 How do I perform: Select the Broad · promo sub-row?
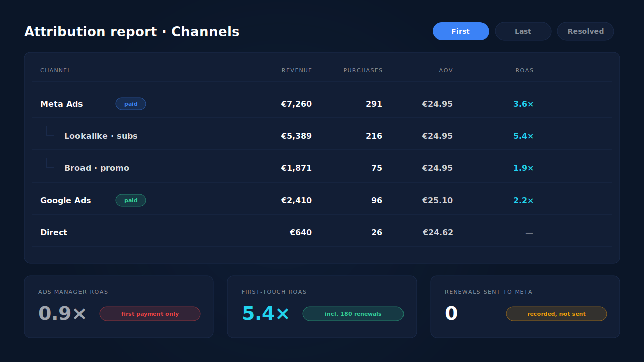pyautogui.click(x=322, y=168)
